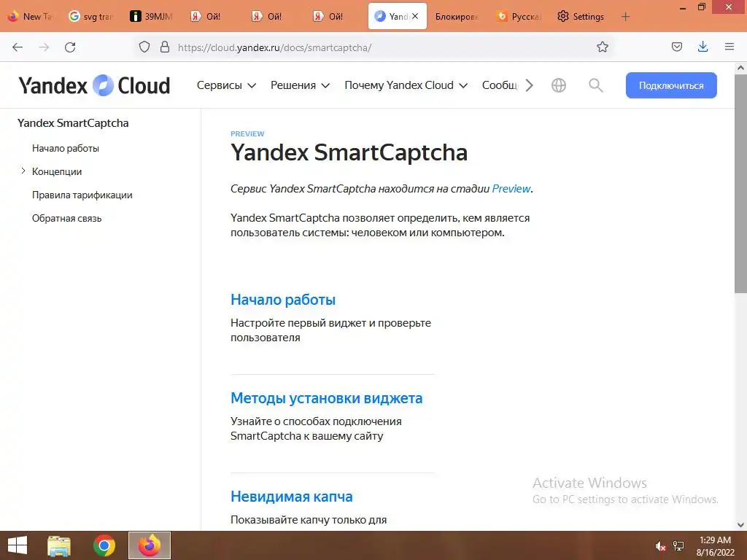
Task: Expand the Почему Yandex Cloud menu
Action: tap(406, 86)
